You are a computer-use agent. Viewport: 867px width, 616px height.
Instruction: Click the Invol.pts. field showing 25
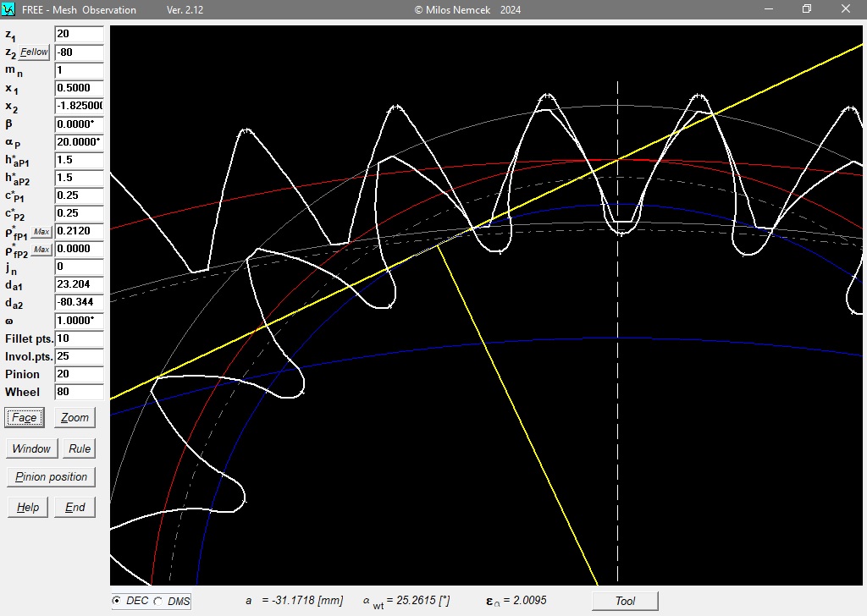click(79, 355)
